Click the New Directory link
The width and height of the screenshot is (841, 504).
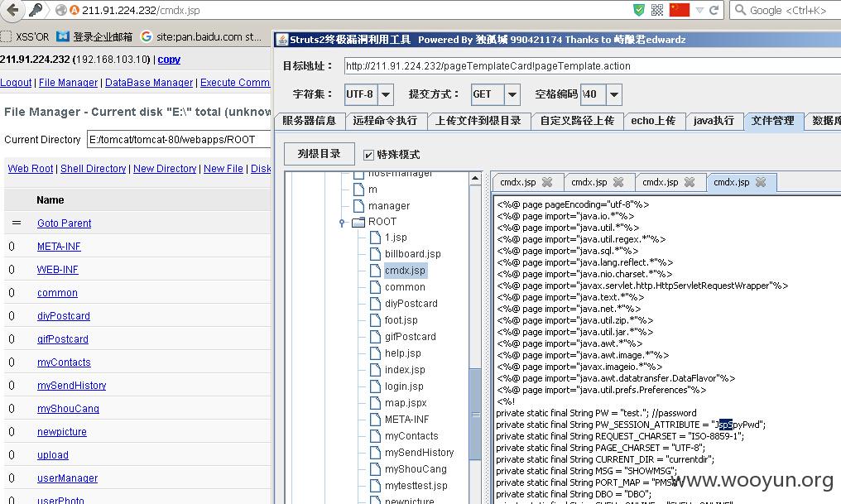(x=165, y=168)
